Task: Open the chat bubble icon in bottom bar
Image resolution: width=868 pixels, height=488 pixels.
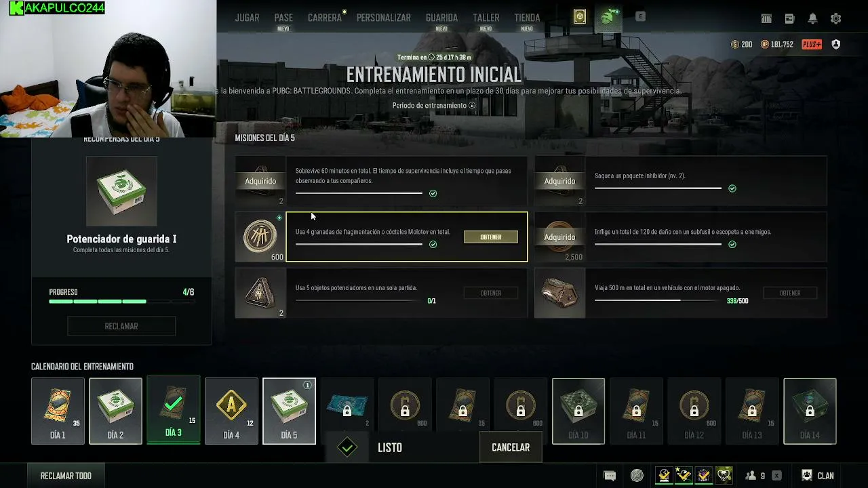Action: [610, 476]
